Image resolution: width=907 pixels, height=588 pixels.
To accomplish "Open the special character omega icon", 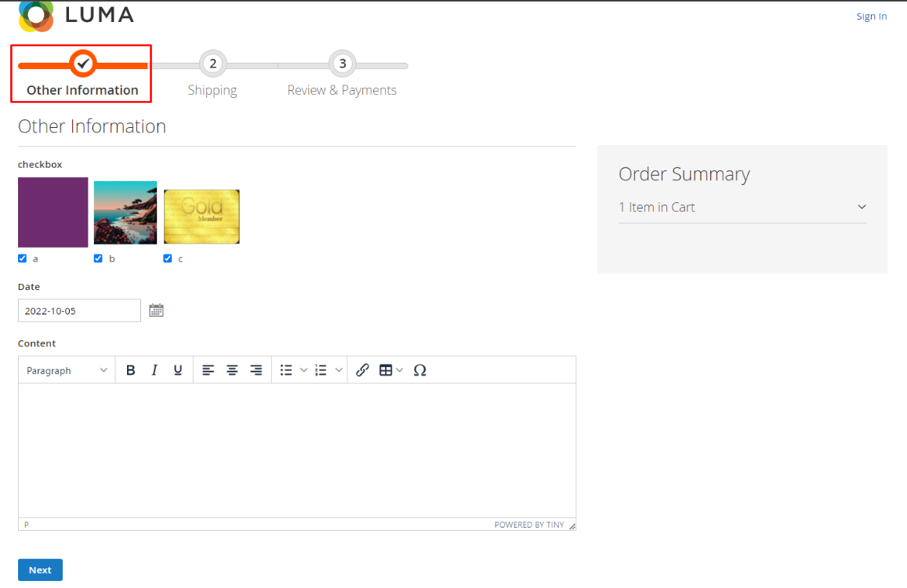I will [419, 370].
